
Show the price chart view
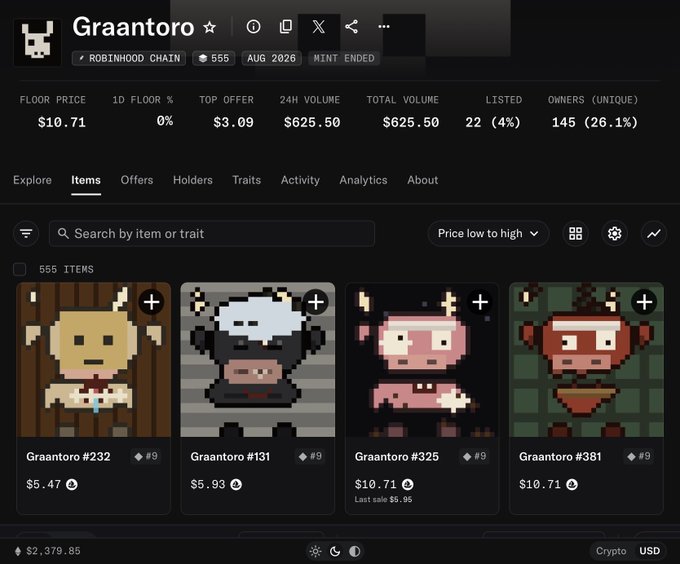click(x=654, y=234)
